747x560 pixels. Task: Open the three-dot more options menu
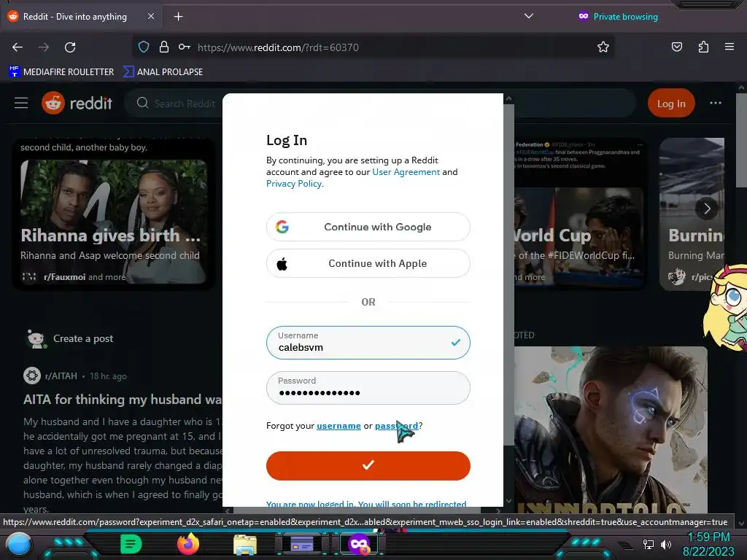click(x=715, y=103)
